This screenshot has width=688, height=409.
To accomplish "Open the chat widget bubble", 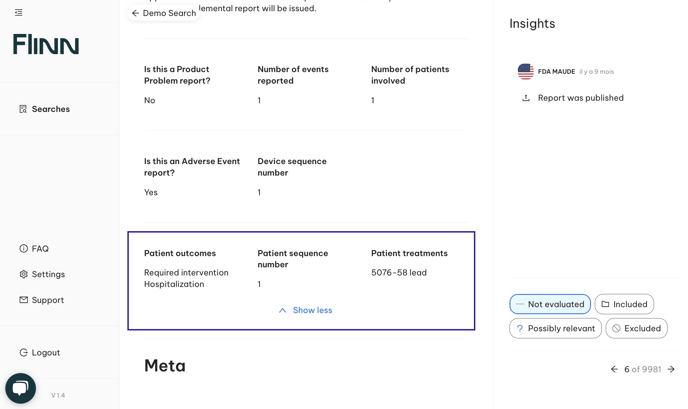I will click(x=20, y=388).
